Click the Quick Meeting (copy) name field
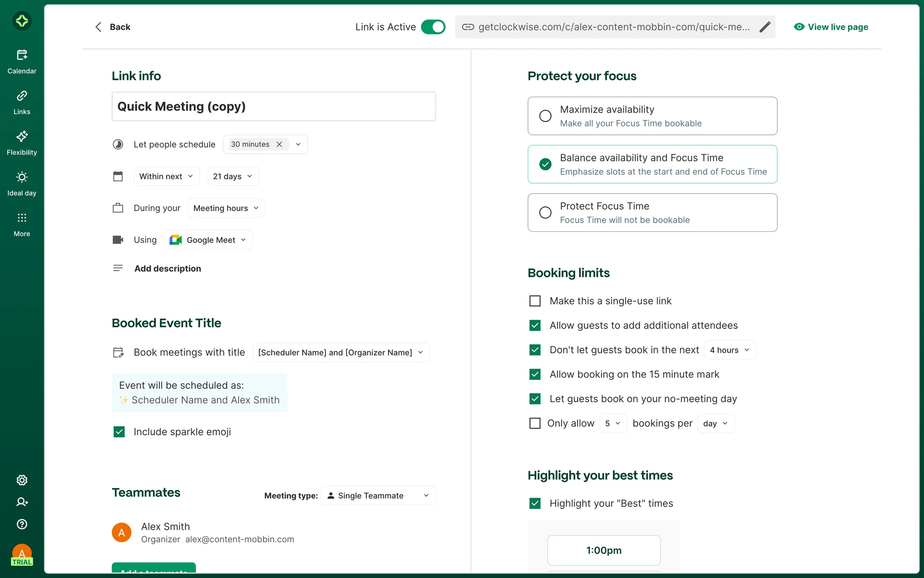 pos(273,106)
